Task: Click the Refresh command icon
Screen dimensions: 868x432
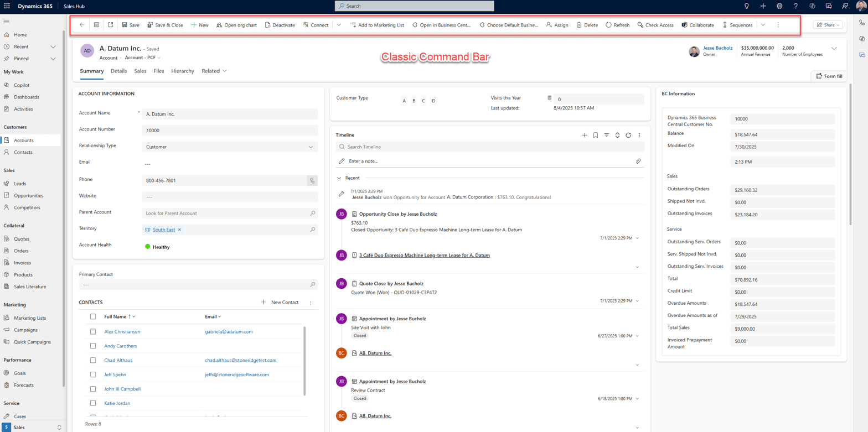Action: (608, 25)
